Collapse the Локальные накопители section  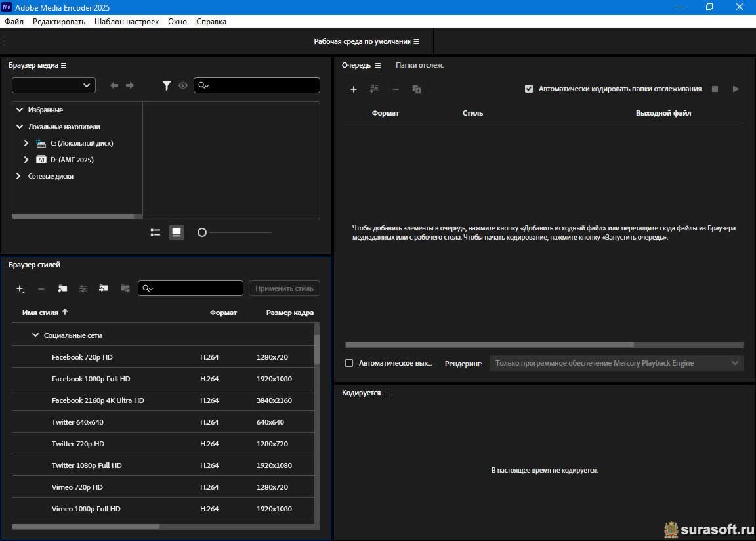[20, 126]
